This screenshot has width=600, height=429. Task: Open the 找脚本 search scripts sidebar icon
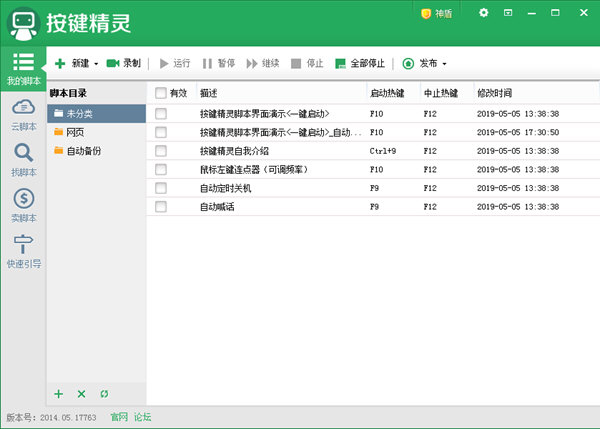click(23, 158)
